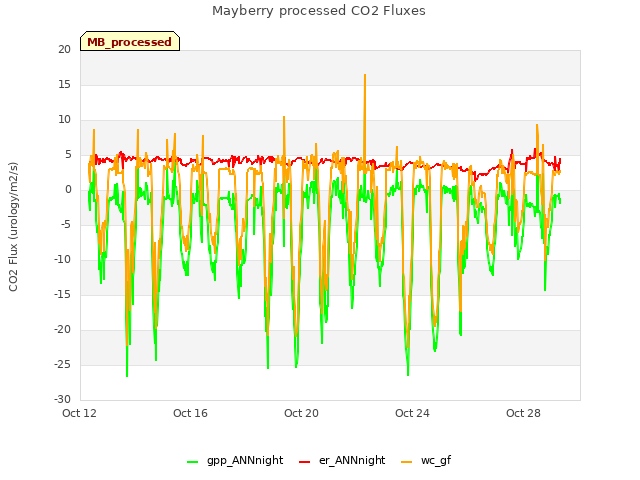Image resolution: width=640 pixels, height=480 pixels.
Task: Click the y-axis value 10
Action: [x=64, y=120]
